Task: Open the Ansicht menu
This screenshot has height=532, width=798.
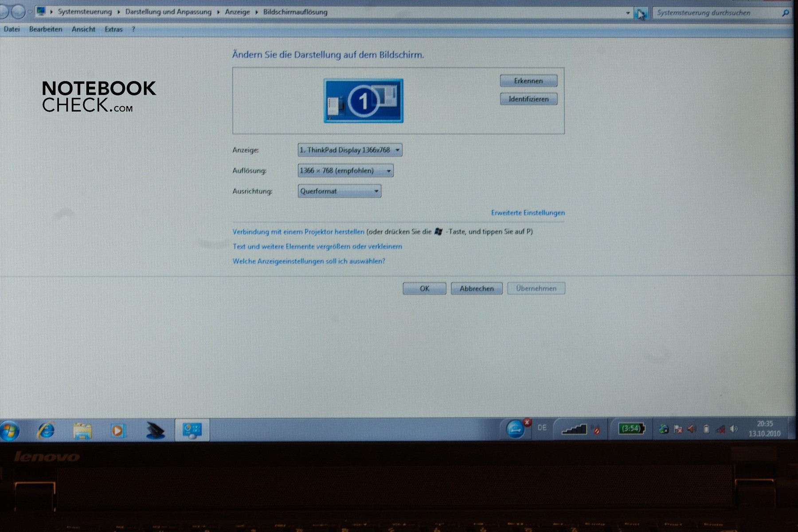Action: pyautogui.click(x=83, y=29)
